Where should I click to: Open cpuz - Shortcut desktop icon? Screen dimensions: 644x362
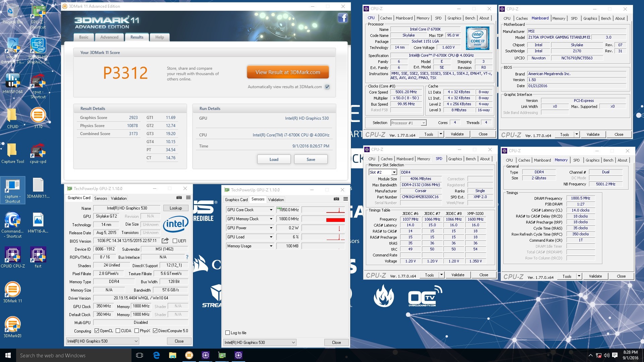click(38, 86)
